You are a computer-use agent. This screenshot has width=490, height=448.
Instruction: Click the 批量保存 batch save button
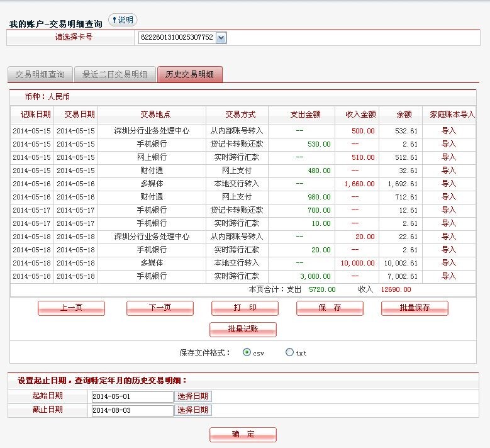click(415, 308)
